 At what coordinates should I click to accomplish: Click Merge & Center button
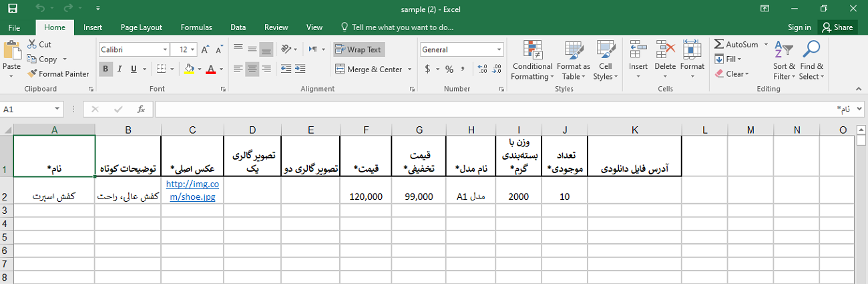click(369, 69)
